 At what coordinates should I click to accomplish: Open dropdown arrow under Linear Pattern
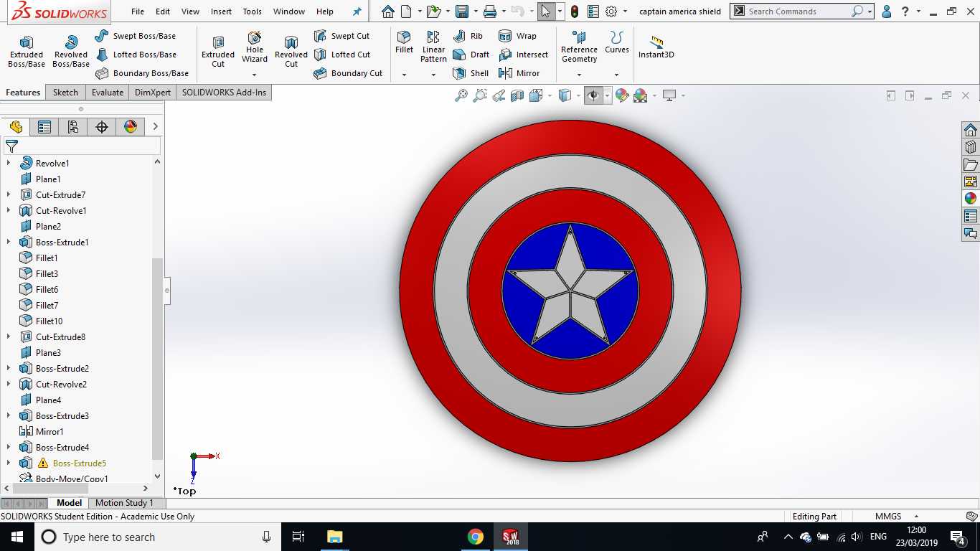[433, 75]
